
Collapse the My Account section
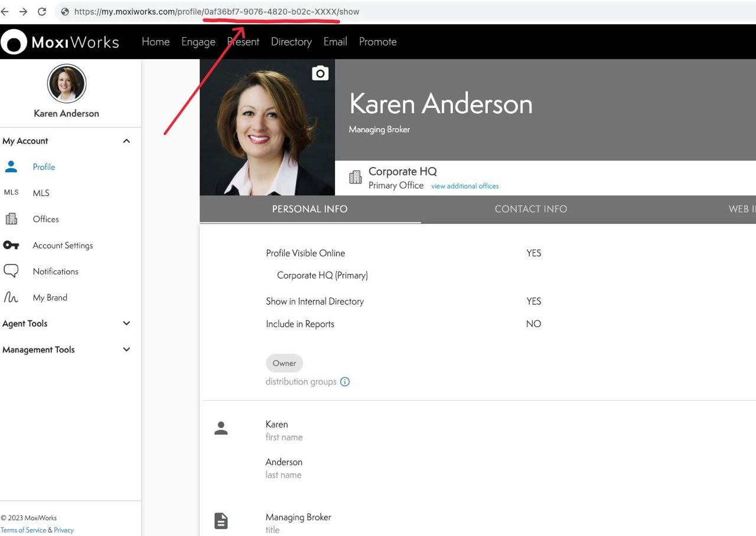[x=126, y=141]
